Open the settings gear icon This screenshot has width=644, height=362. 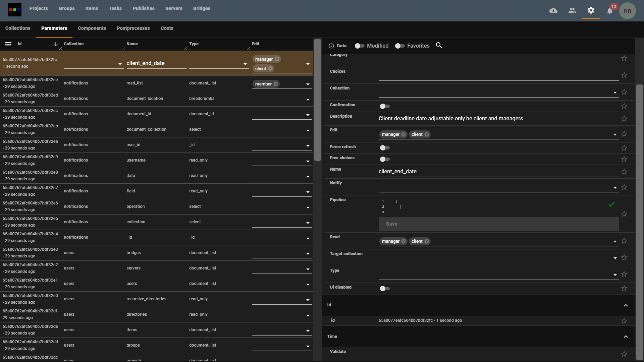click(591, 11)
